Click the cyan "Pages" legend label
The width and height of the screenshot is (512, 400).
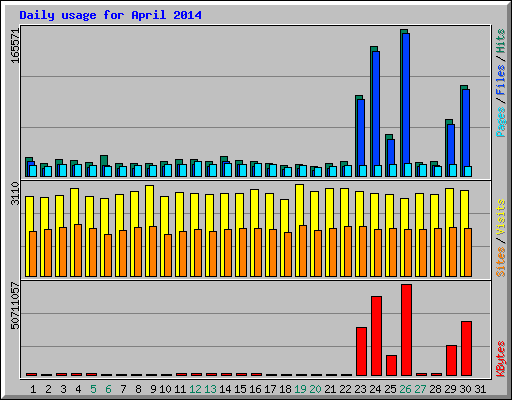click(501, 122)
